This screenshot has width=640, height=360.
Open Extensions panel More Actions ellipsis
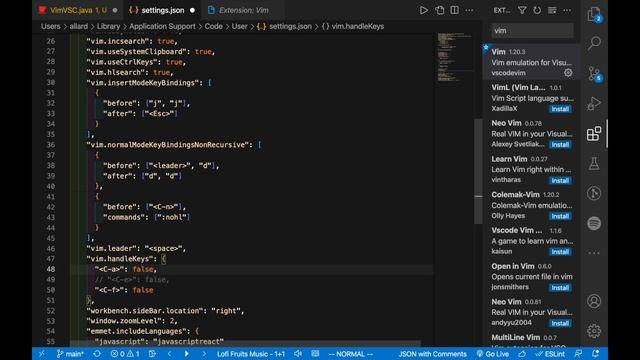coord(567,10)
